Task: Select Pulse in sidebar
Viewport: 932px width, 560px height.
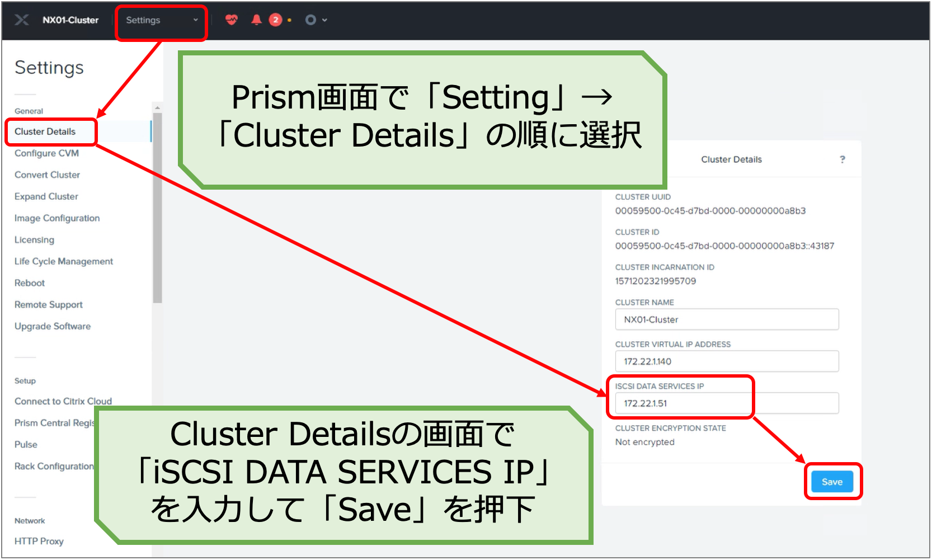Action: (26, 445)
